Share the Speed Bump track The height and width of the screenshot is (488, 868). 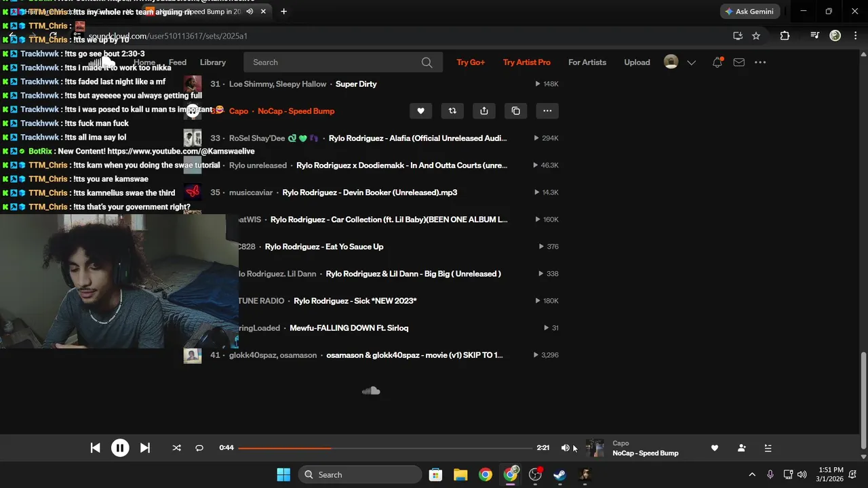(x=484, y=111)
